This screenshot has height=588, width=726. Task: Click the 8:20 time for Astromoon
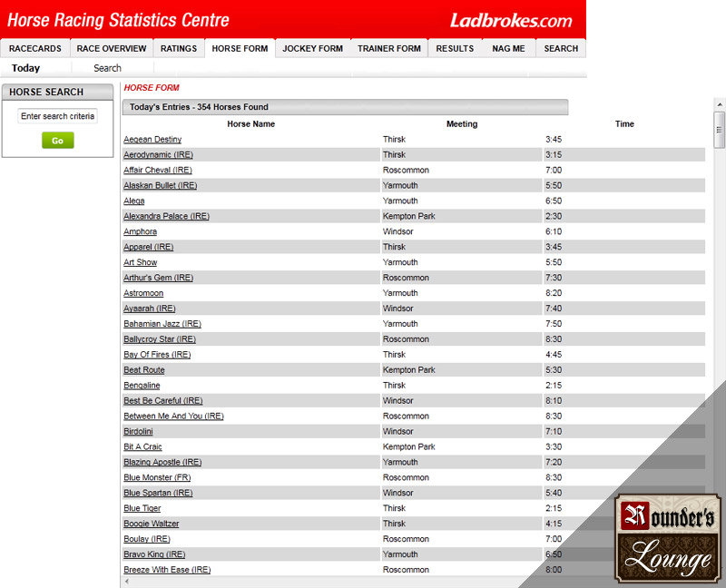(554, 293)
